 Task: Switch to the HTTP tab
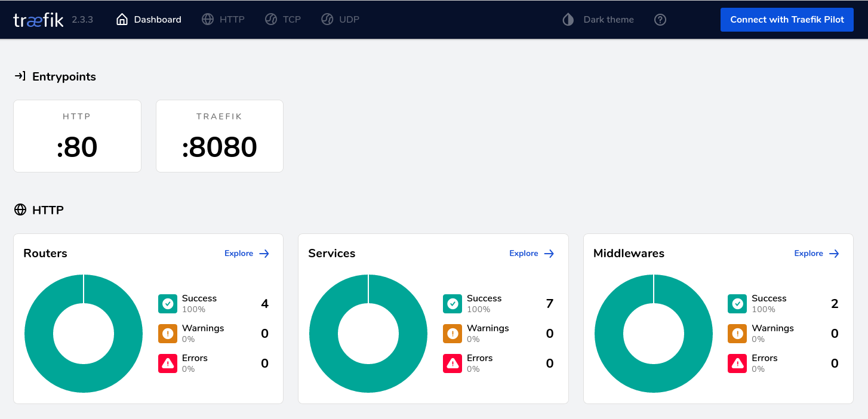223,19
